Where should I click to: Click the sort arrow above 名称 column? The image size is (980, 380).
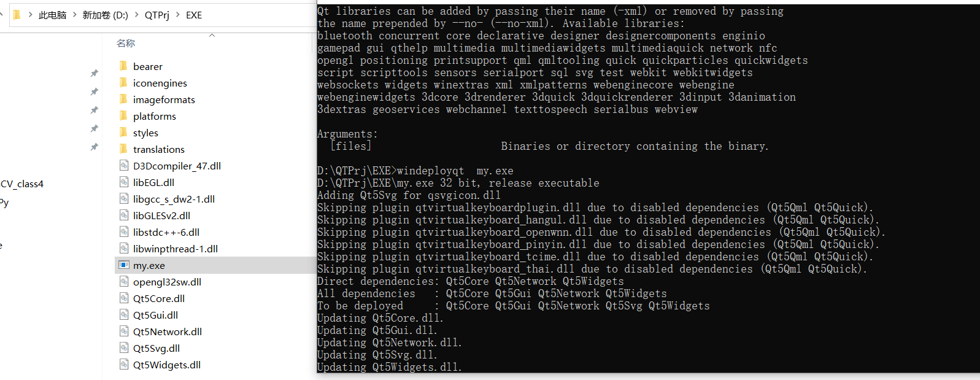212,35
